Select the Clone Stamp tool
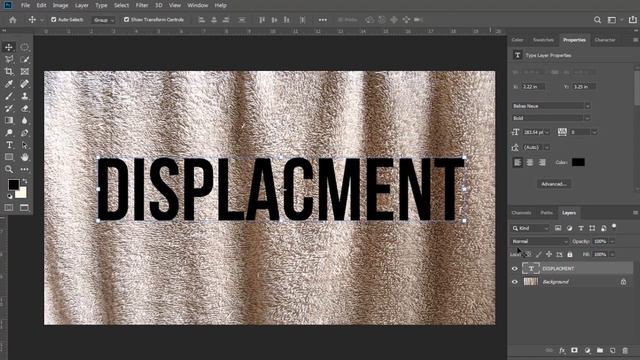 tap(24, 96)
